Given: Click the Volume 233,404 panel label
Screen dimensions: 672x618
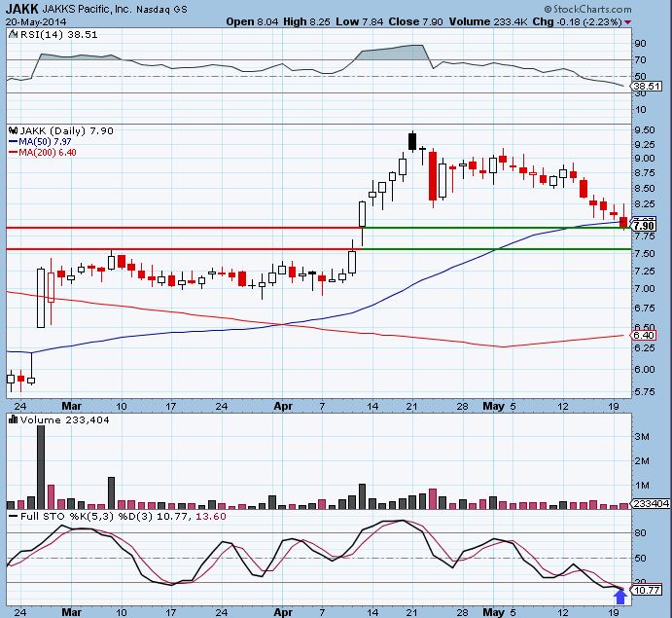Looking at the screenshot, I should (64, 419).
